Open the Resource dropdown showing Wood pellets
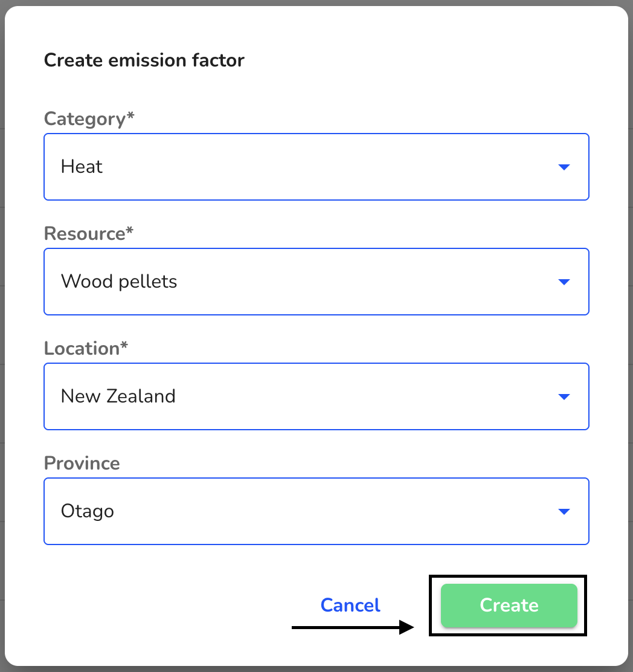Screen dimensions: 633x672 pos(316,282)
